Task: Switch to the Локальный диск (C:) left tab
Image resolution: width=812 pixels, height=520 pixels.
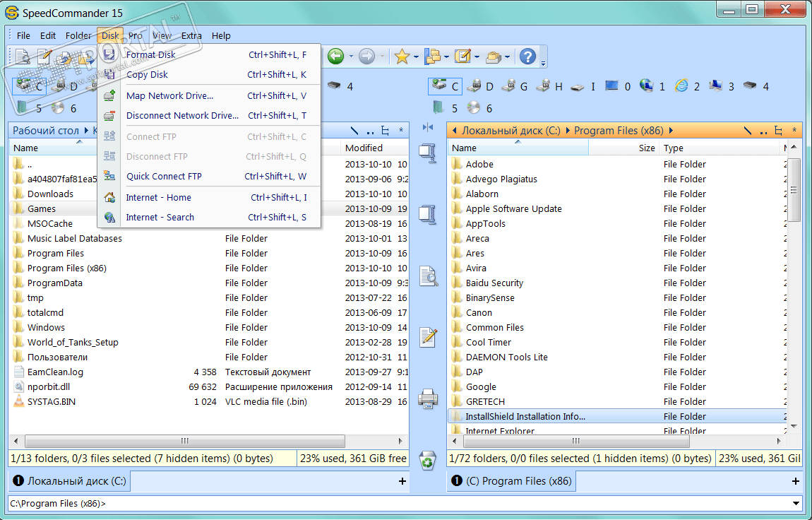Action: (x=70, y=480)
